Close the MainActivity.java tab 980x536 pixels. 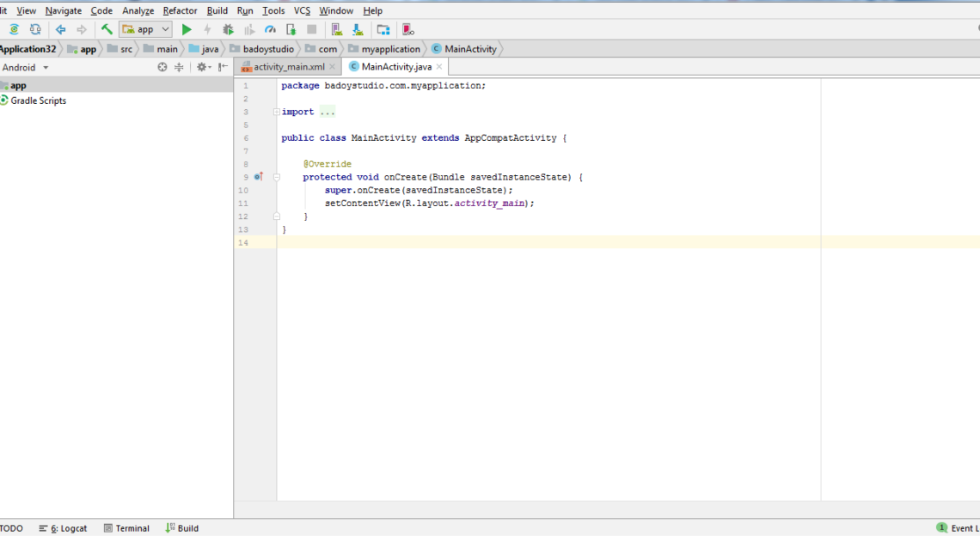(439, 66)
